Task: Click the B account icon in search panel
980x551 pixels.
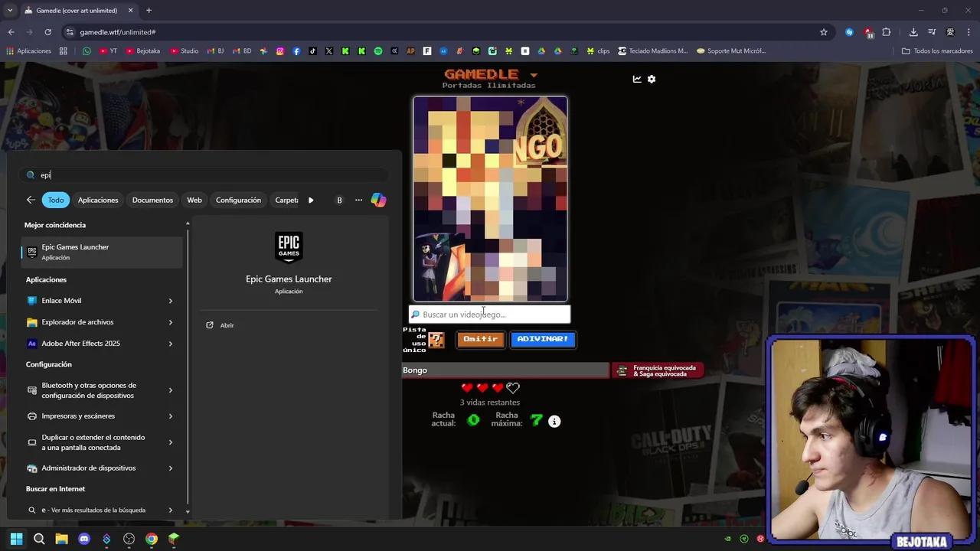Action: pyautogui.click(x=339, y=200)
